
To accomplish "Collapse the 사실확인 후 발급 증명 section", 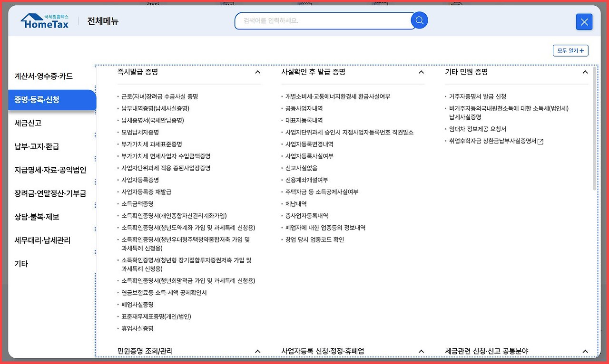I will [x=421, y=72].
